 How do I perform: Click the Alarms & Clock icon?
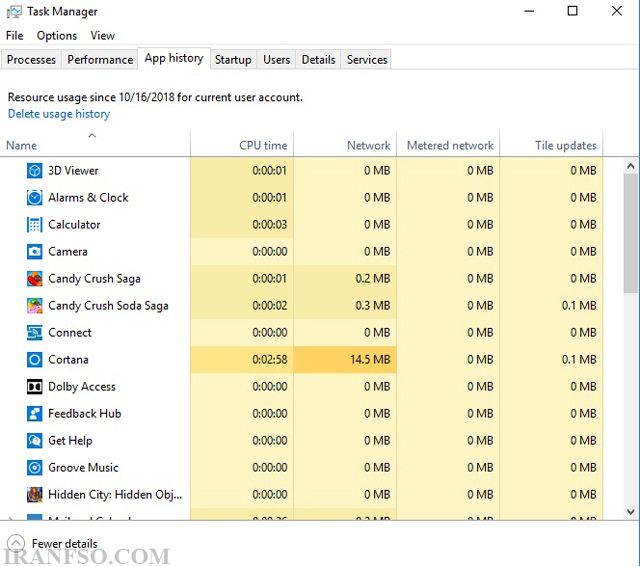[34, 198]
